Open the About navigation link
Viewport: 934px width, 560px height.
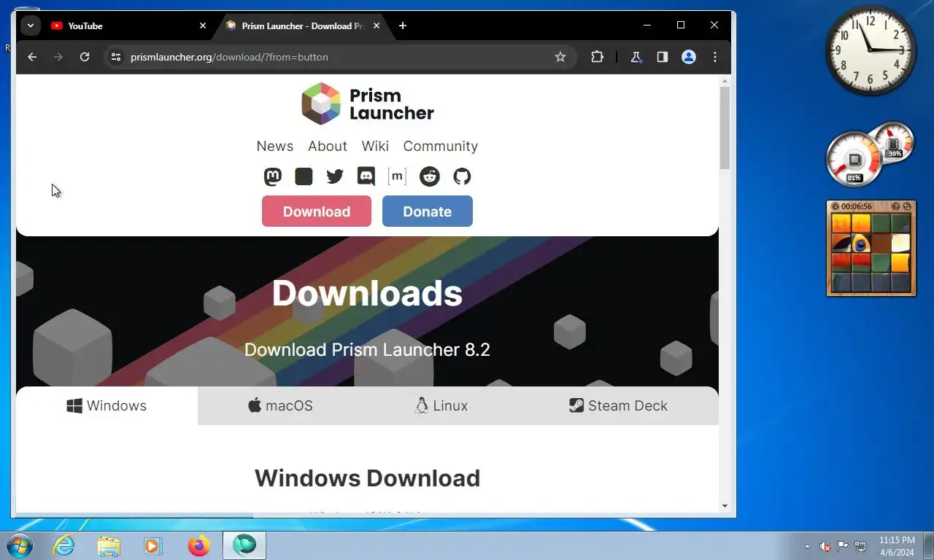click(328, 146)
